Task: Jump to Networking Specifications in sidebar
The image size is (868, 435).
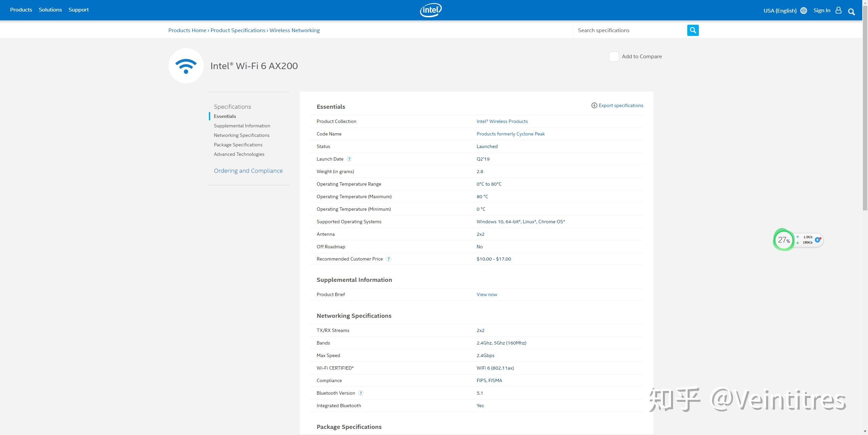Action: pyautogui.click(x=241, y=135)
